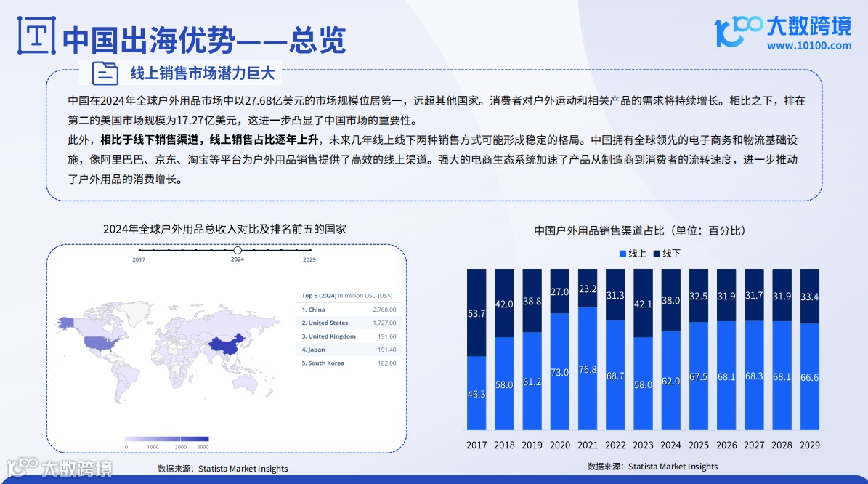This screenshot has height=484, width=868.
Task: Click the Top 5 (2024) list header
Action: [x=341, y=296]
